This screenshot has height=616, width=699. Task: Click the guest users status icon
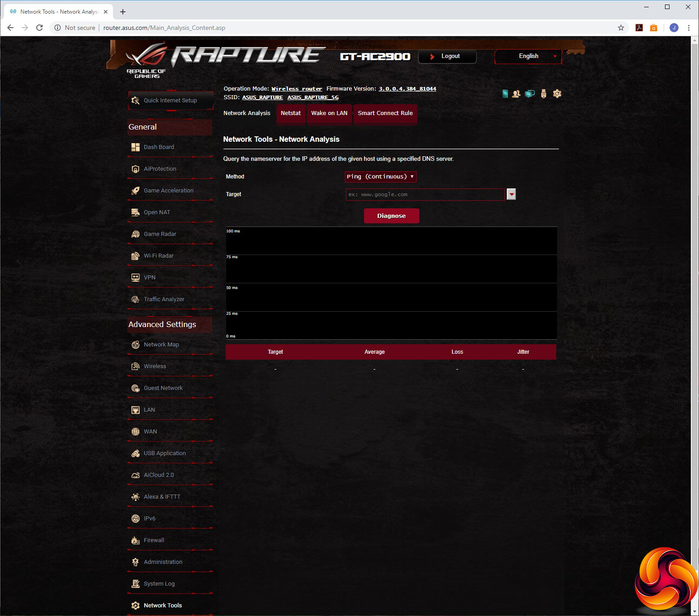516,94
